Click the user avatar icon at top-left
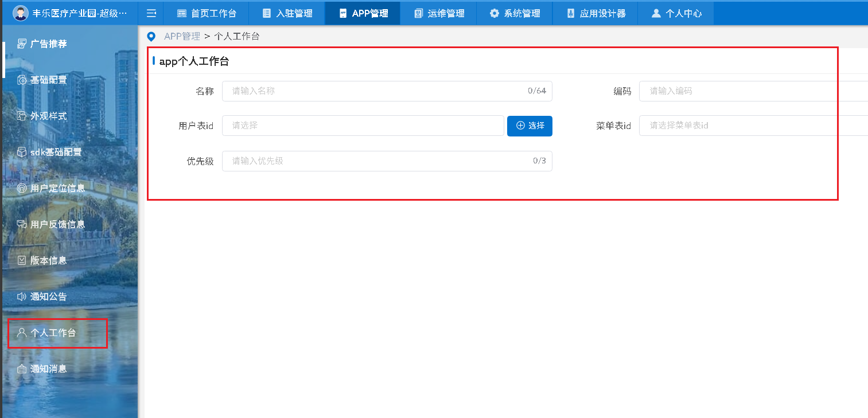 click(21, 13)
